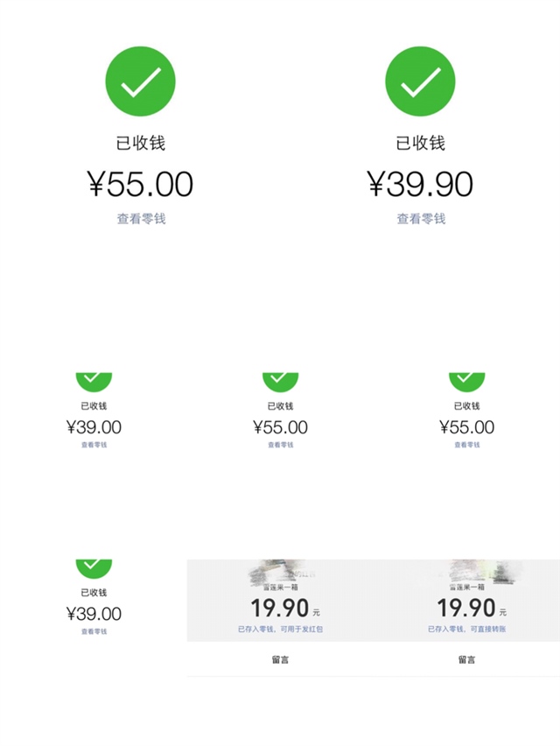The image size is (560, 746).
Task: Select 留言 below the 可直接转账 receipt
Action: [x=467, y=659]
